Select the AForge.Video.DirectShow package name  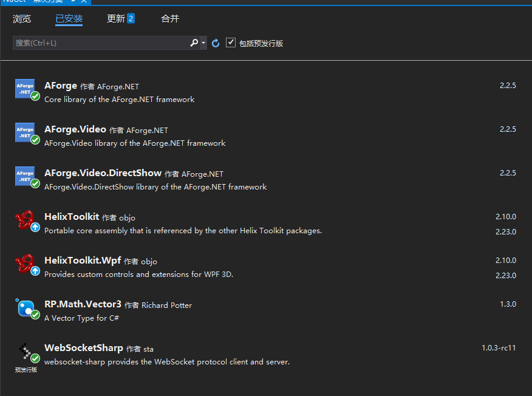103,173
